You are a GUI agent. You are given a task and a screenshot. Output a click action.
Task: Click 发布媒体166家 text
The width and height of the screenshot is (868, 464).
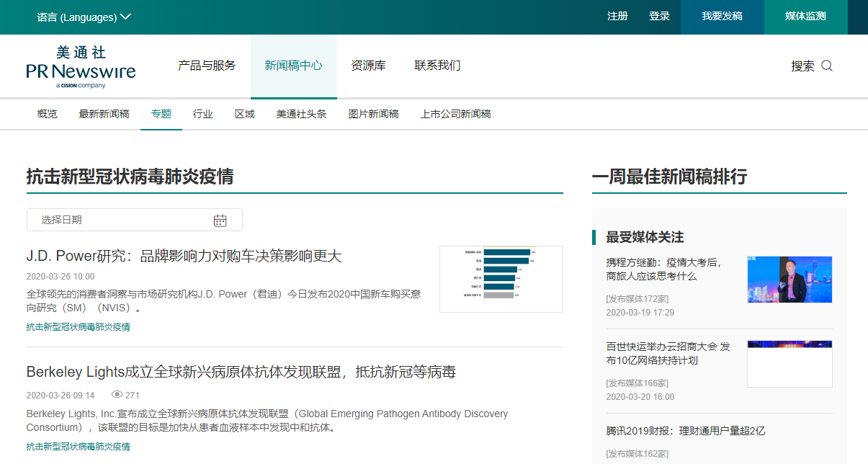click(637, 383)
